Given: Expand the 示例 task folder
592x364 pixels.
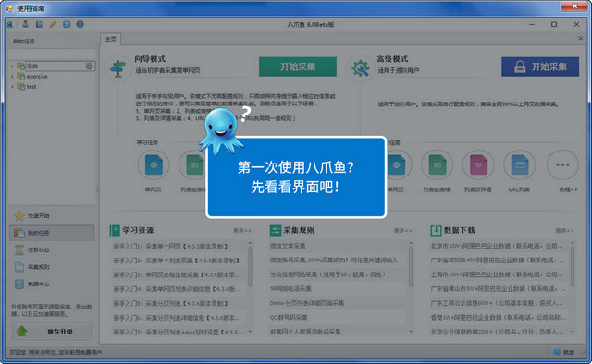Looking at the screenshot, I should 12,67.
